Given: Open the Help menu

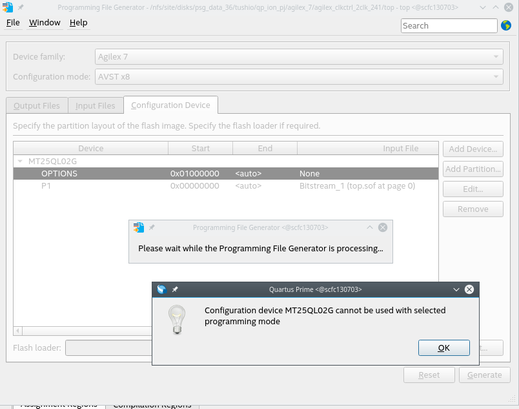Looking at the screenshot, I should click(x=78, y=23).
